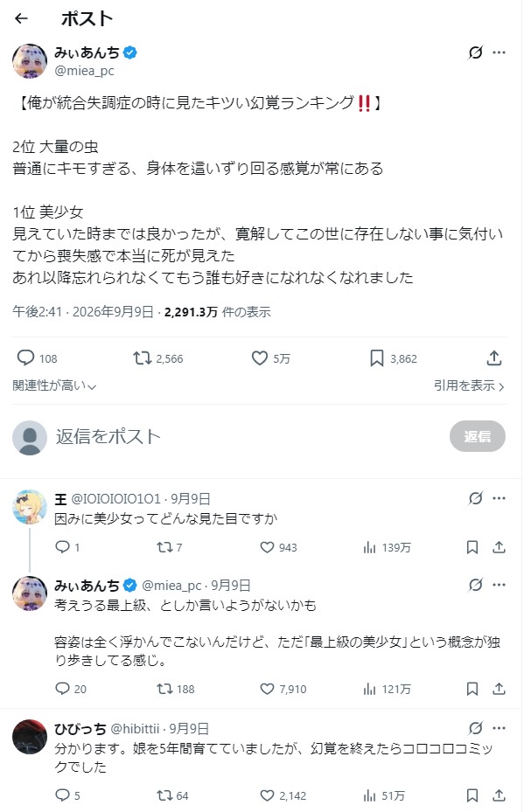The width and height of the screenshot is (524, 812).
Task: Bookmark the main post showing 3,862
Action: click(394, 358)
